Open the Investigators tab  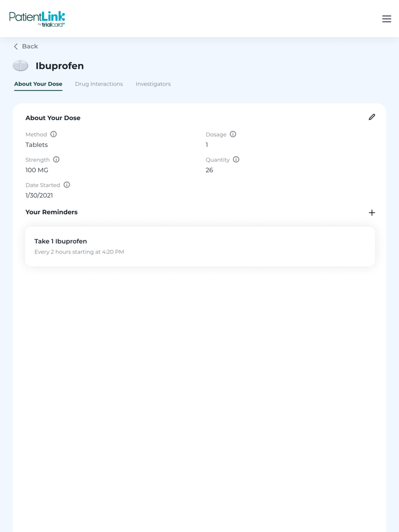[153, 84]
